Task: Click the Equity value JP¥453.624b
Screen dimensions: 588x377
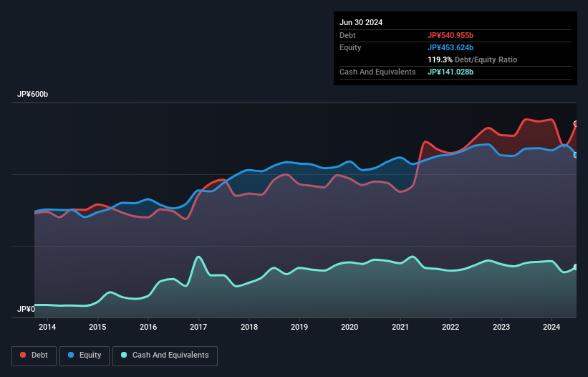Action: [x=450, y=47]
